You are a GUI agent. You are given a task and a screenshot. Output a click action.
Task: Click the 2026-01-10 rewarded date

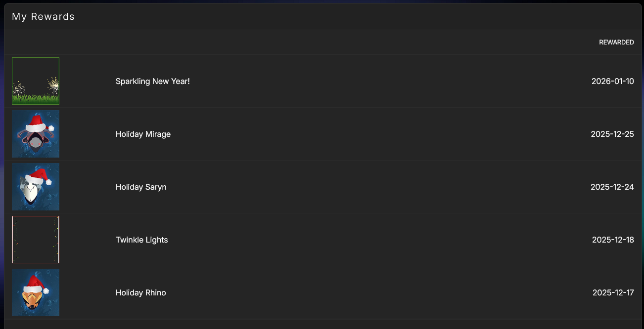[612, 81]
